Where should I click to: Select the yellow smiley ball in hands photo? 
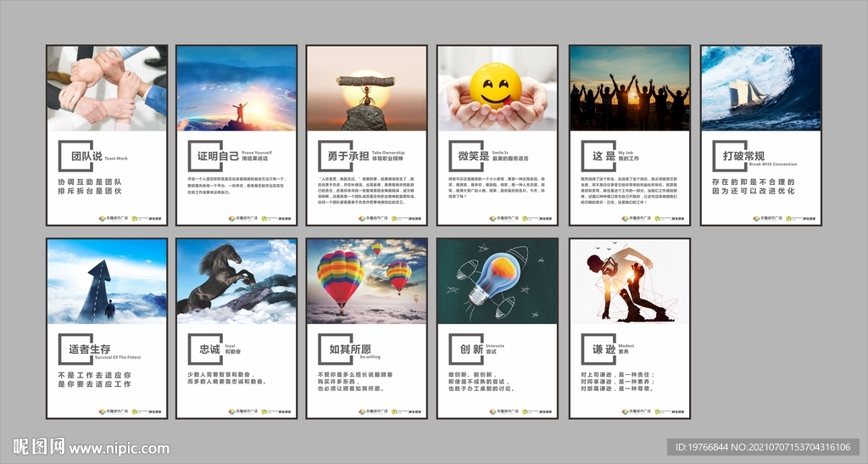497,88
